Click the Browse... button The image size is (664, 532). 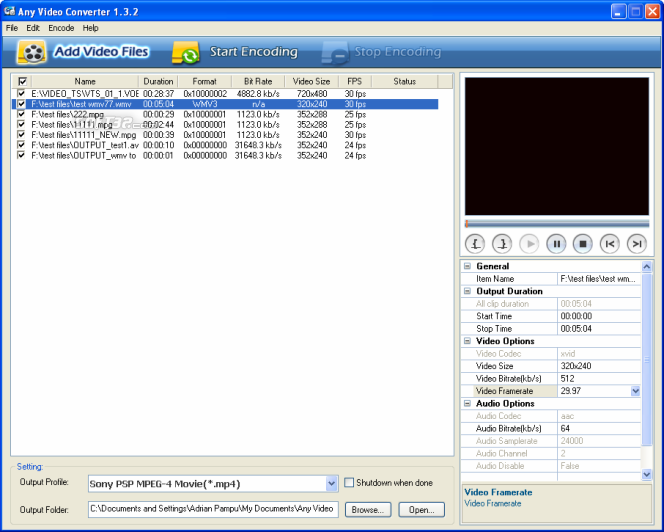point(368,510)
